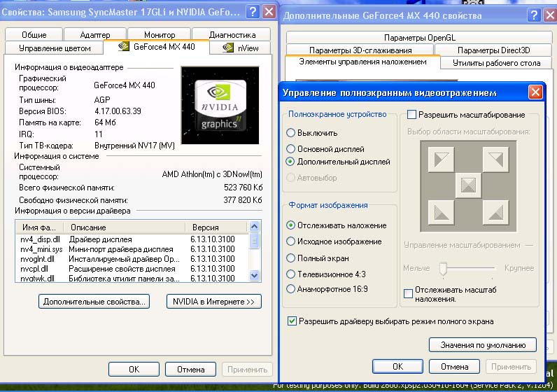This screenshot has width=557, height=392.
Task: Toggle Отслеживать масштаб наложения checkbox
Action: point(409,293)
